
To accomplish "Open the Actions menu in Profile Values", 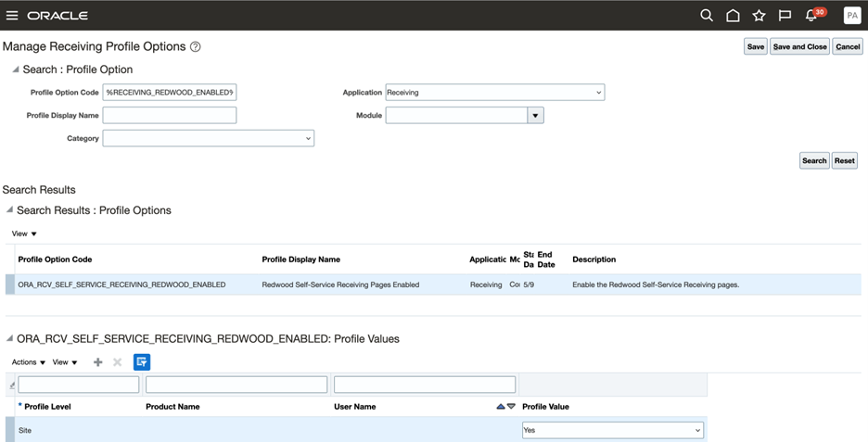I will pyautogui.click(x=28, y=362).
